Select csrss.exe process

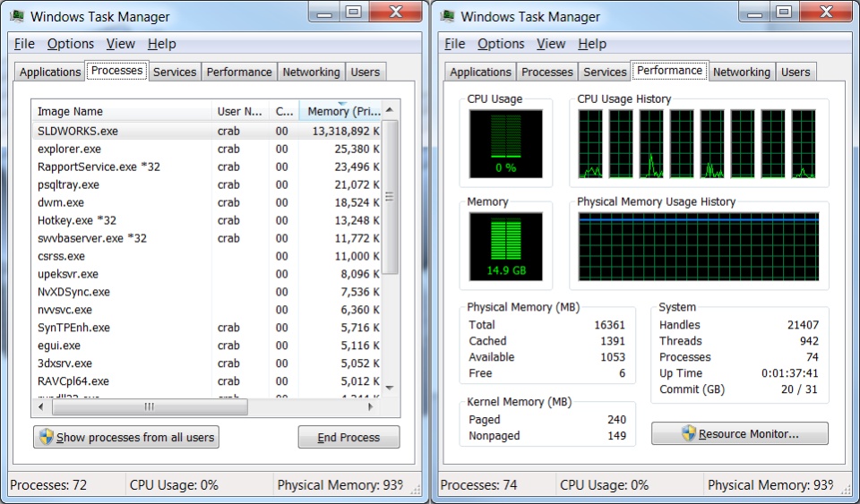click(206, 256)
